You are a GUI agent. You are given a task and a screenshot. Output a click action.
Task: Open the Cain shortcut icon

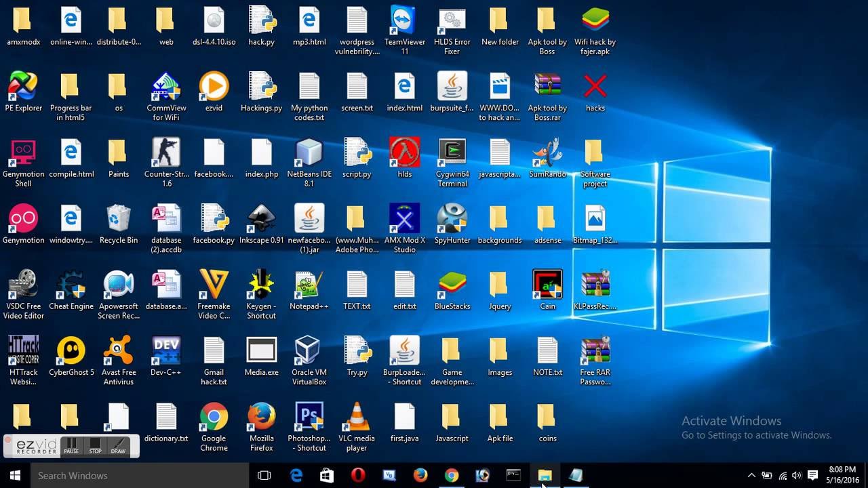pos(547,290)
